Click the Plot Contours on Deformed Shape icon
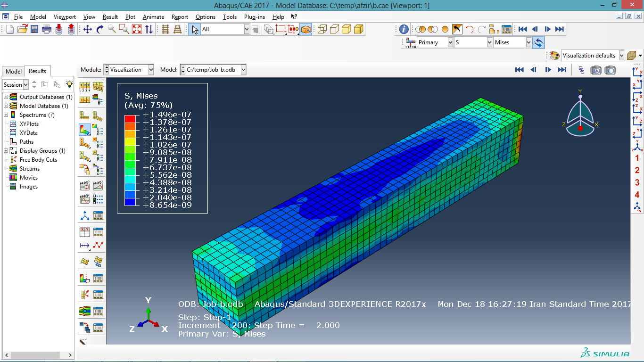The width and height of the screenshot is (644, 362). 85,129
